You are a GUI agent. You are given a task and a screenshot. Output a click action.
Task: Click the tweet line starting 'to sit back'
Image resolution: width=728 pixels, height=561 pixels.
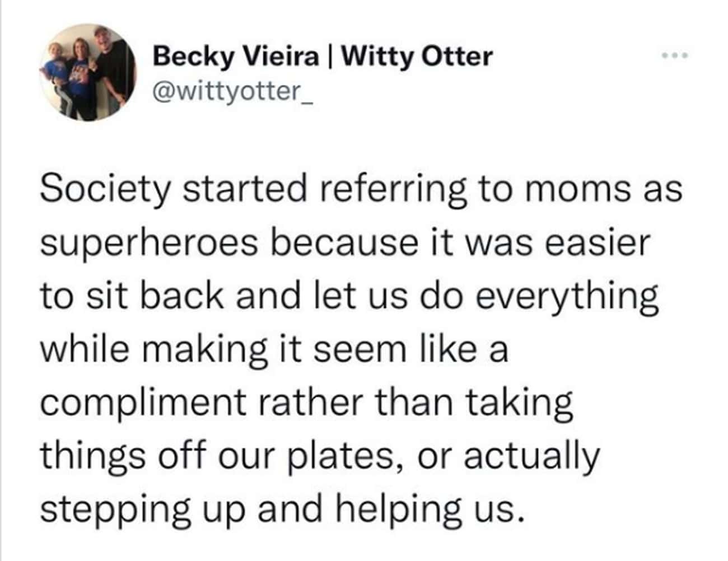(349, 298)
